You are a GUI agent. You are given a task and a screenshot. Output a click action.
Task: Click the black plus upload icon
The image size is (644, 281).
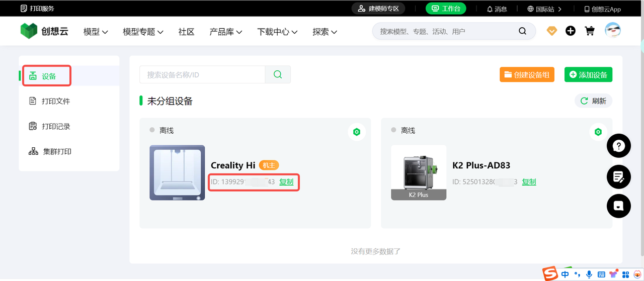(571, 31)
